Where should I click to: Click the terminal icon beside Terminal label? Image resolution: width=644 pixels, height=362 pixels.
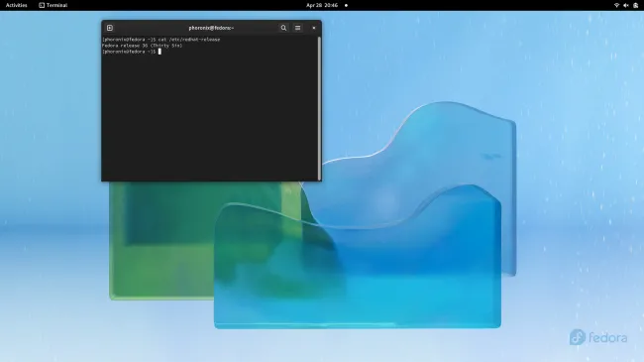tap(42, 5)
